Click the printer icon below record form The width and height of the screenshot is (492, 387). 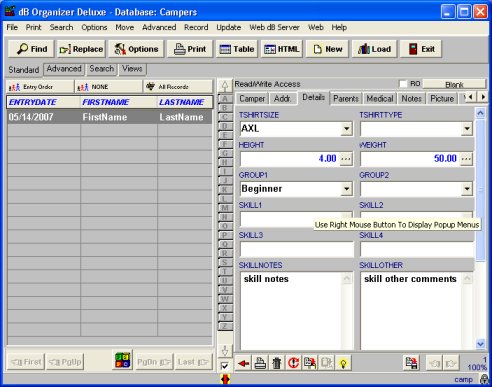pos(260,363)
